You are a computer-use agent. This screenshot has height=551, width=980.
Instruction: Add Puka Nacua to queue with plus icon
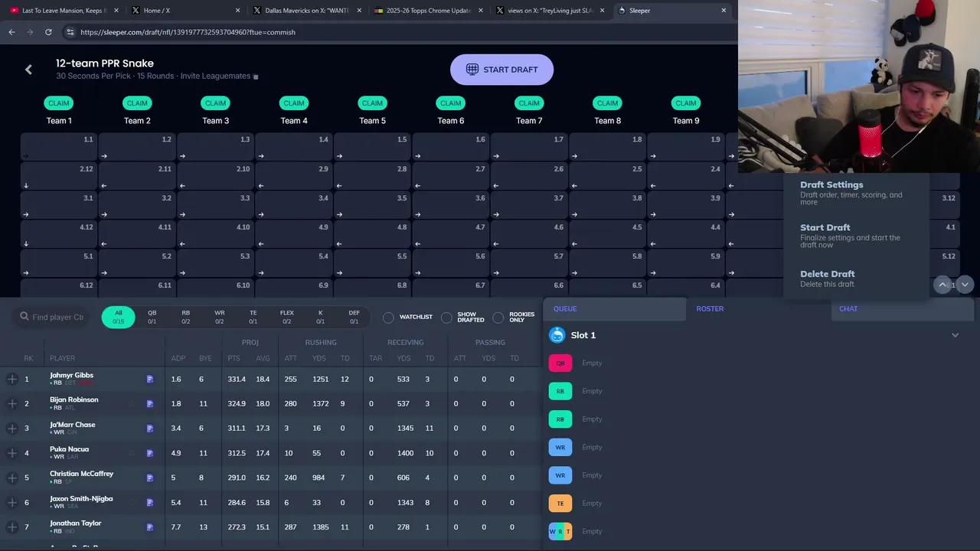pos(12,453)
